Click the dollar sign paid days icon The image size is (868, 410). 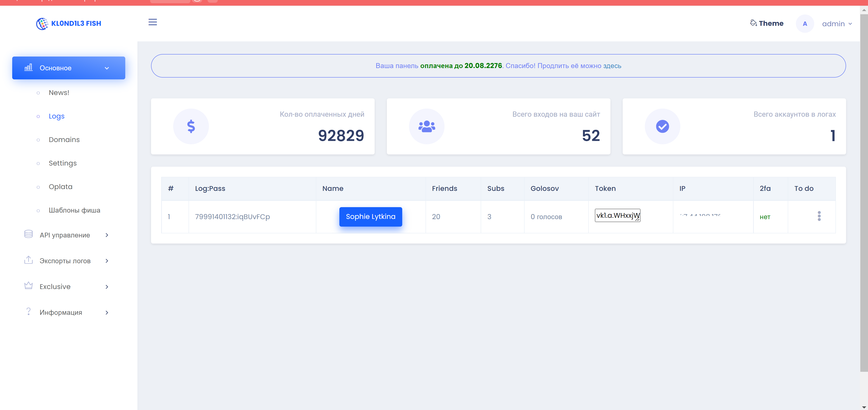(x=191, y=126)
